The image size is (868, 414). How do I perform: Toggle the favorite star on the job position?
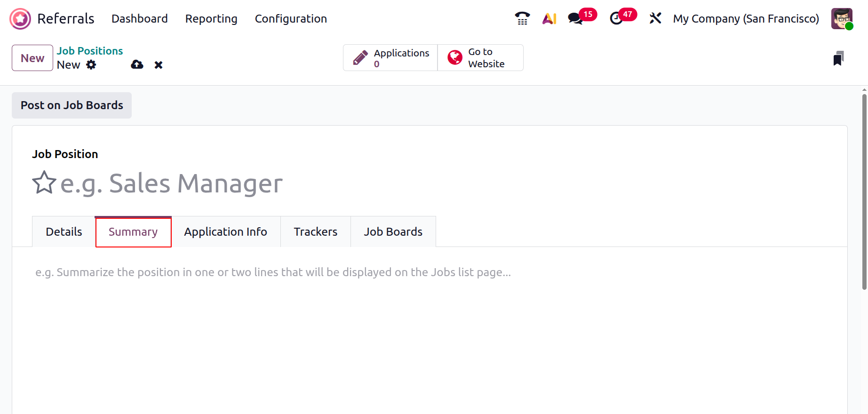[x=44, y=183]
